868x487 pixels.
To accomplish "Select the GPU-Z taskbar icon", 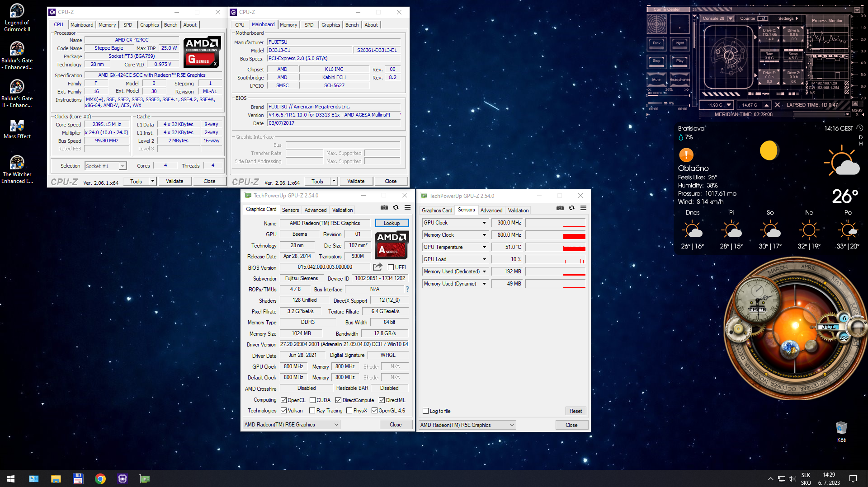I will click(x=145, y=478).
